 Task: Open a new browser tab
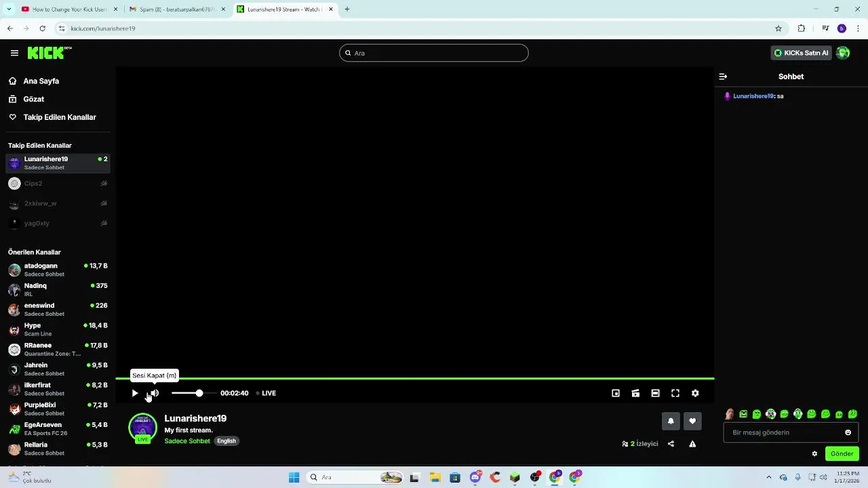coord(347,9)
